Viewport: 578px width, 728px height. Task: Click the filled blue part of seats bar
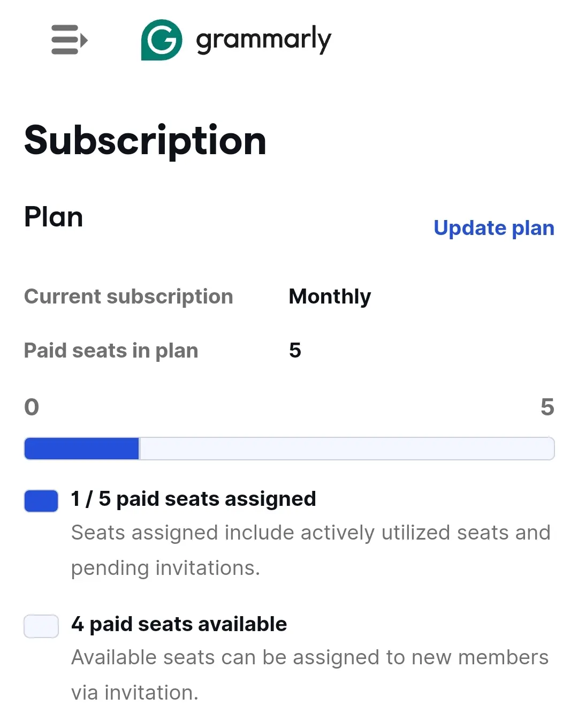pos(82,449)
